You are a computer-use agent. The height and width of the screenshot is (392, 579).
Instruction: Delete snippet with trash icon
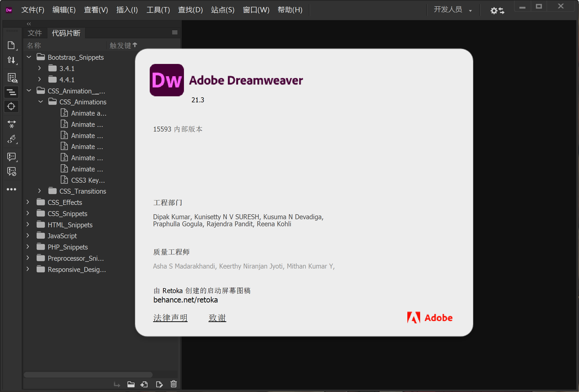tap(174, 384)
